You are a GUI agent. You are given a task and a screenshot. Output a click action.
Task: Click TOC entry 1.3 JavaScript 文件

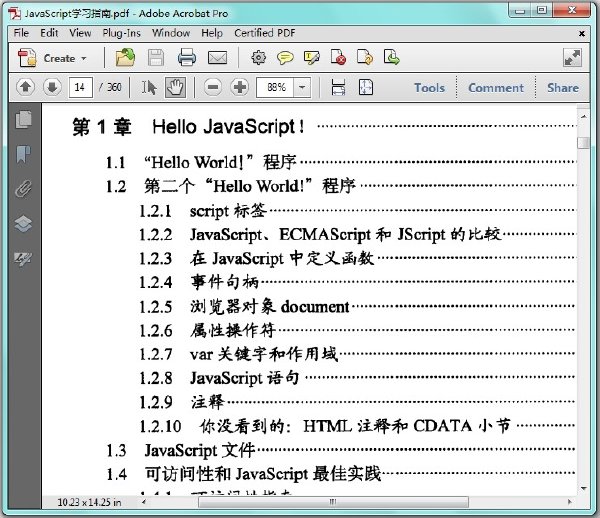coord(181,450)
